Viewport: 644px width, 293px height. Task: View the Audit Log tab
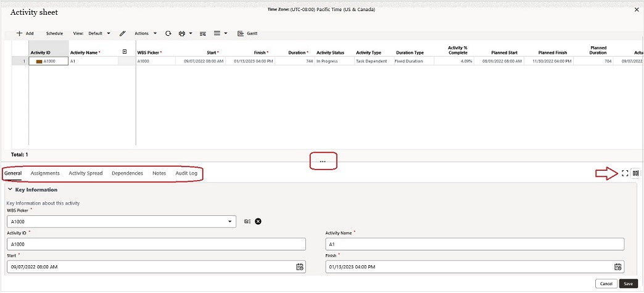coord(186,173)
